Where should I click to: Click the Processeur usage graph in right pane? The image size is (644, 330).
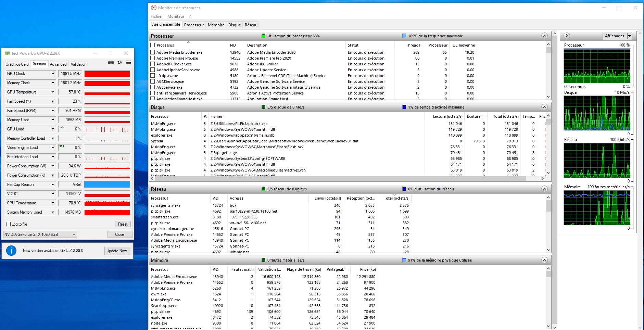pos(597,66)
